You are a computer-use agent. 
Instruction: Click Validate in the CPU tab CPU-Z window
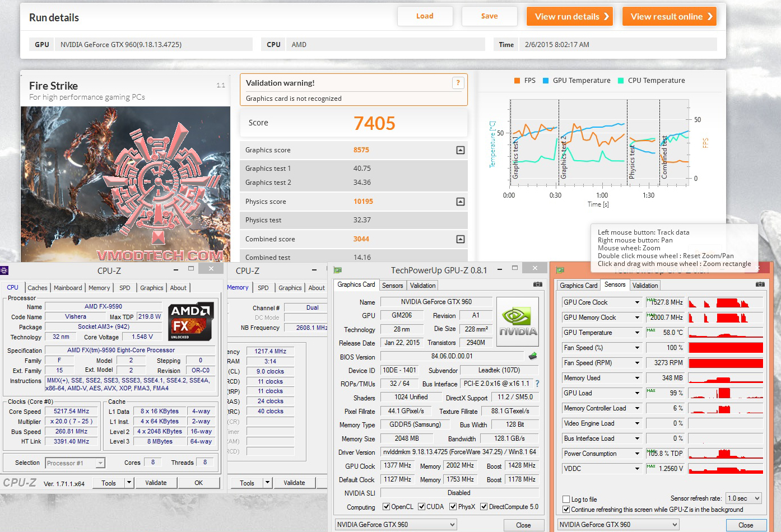(156, 483)
